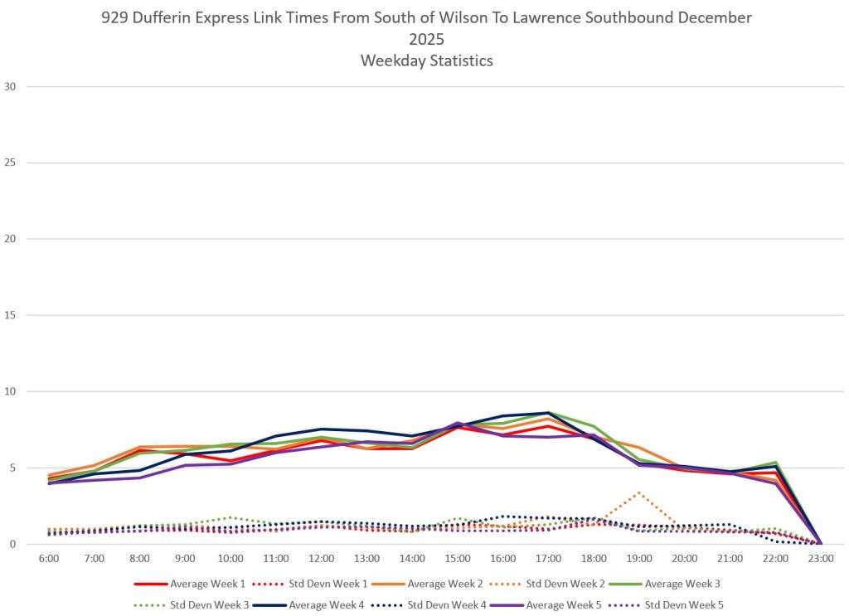Image resolution: width=849 pixels, height=616 pixels.
Task: Click the orange Std Devn peak at 19:00
Action: click(638, 492)
